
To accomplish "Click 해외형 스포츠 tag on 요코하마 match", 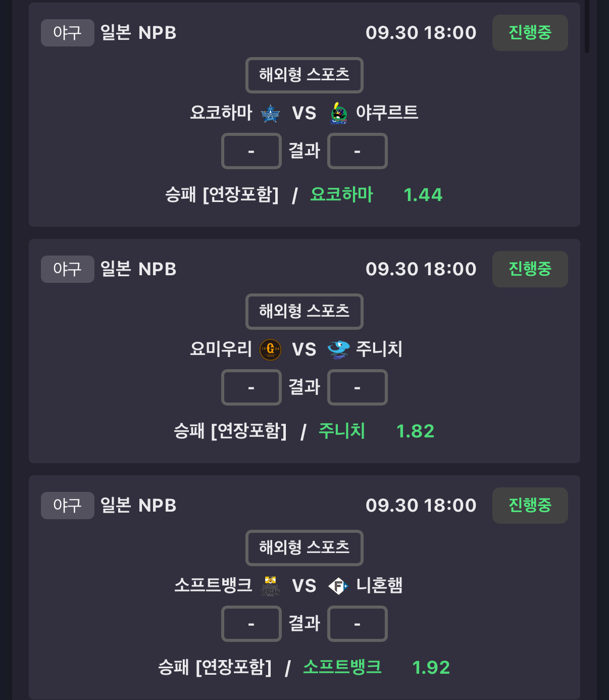I will (x=304, y=75).
